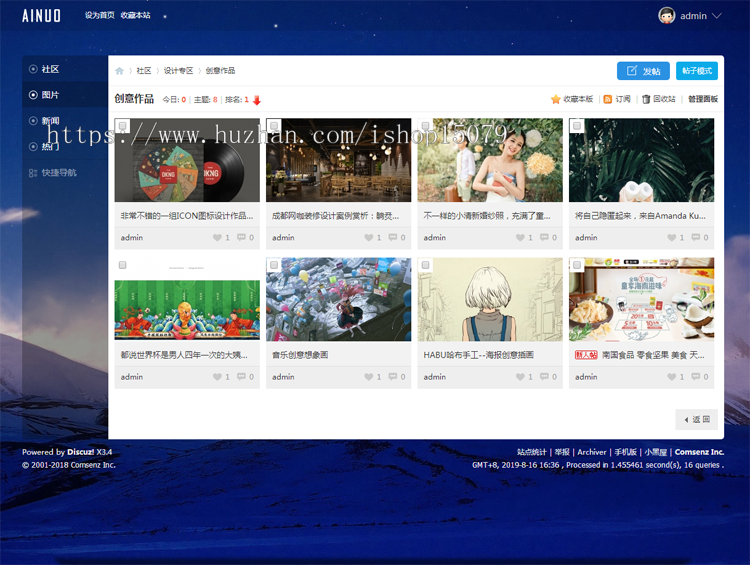Screen dimensions: 750x565
Task: Click heart like icon on 世界杯 card
Action: (x=217, y=377)
